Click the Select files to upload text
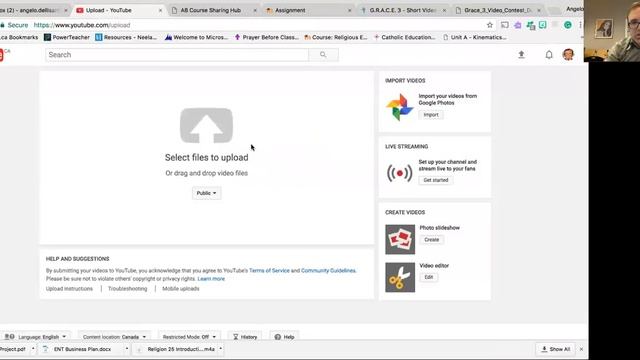Screen dimensions: 640x360 (x=207, y=158)
